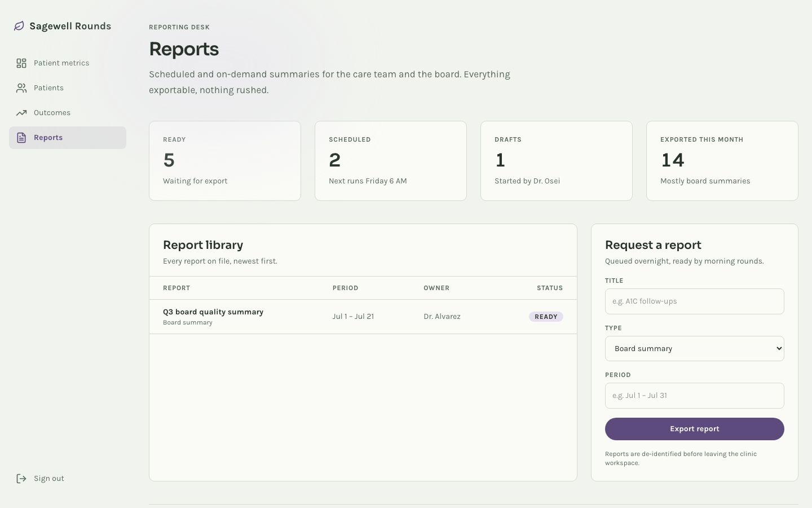Open the Q3 board quality summary report
Viewport: 812px width, 508px height.
pos(213,312)
